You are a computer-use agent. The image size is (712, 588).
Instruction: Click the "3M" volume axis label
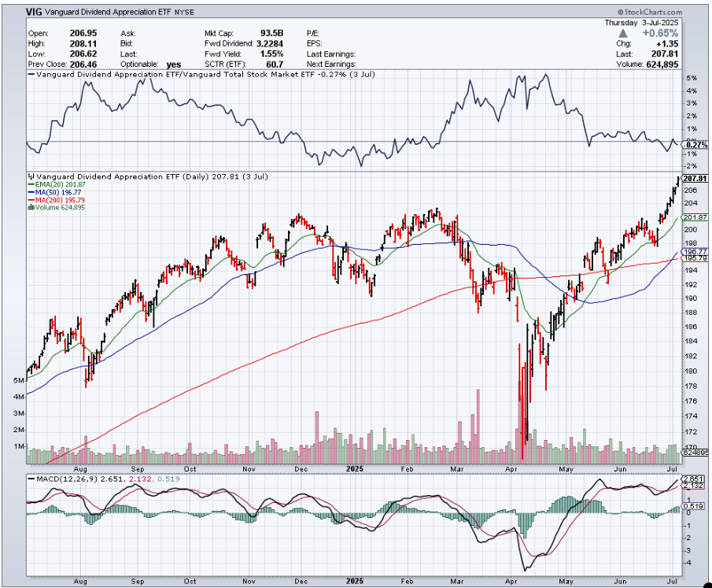(x=19, y=413)
